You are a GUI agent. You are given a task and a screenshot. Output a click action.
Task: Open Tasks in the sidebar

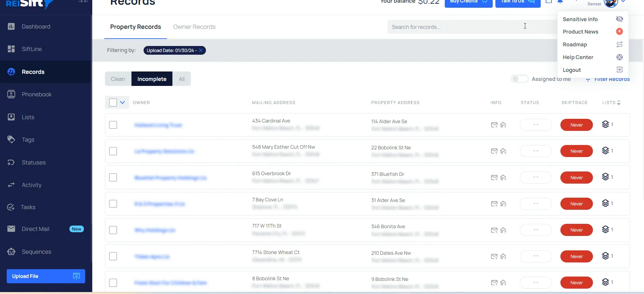(x=28, y=207)
